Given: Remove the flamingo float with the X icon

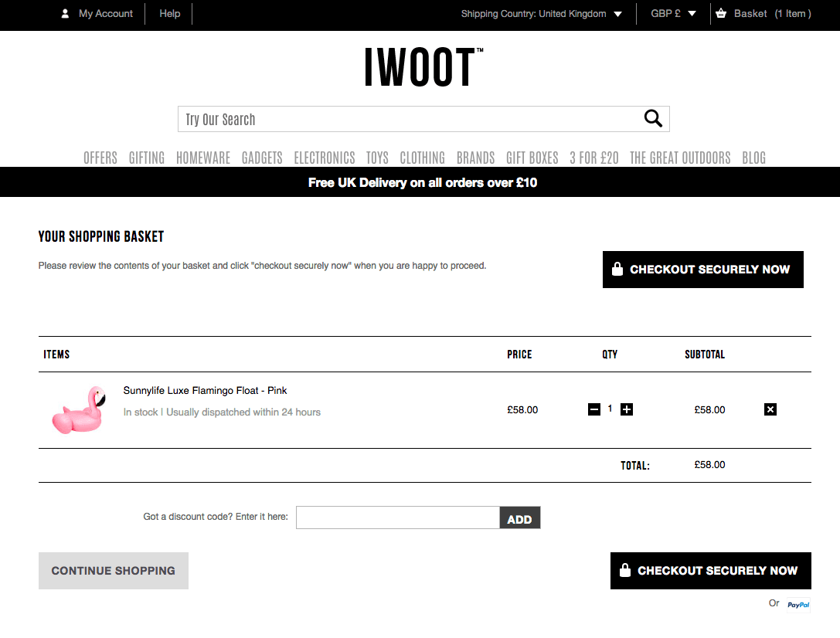Looking at the screenshot, I should (x=770, y=409).
